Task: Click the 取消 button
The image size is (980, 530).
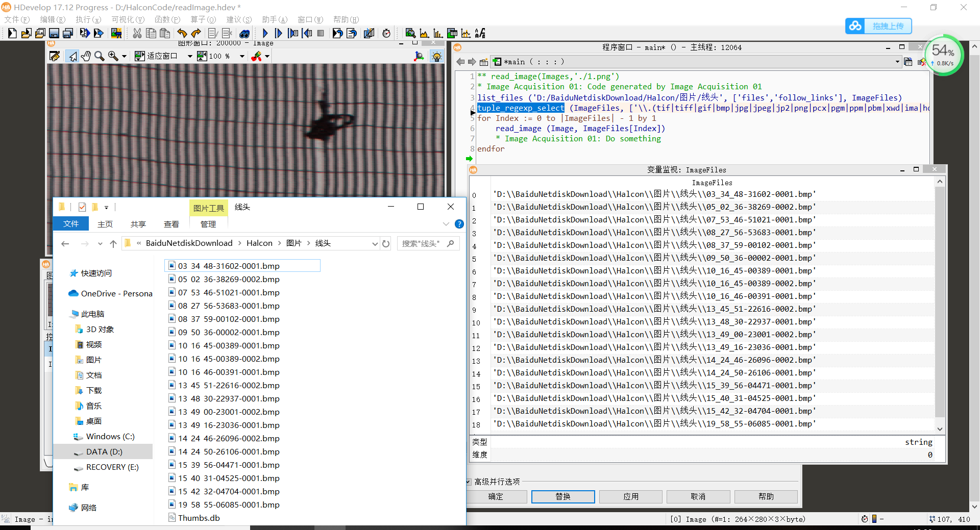Action: [x=698, y=496]
